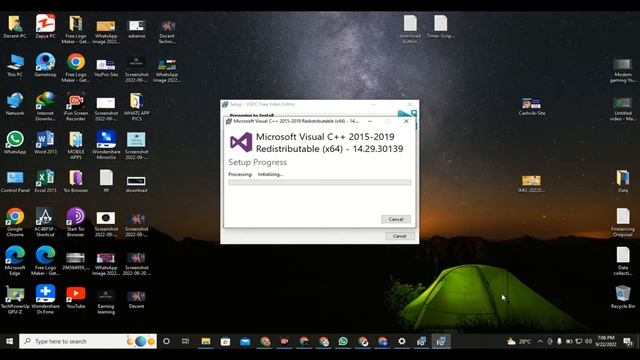
Task: Cancel the Visual C++ Redistributable setup
Action: click(396, 219)
